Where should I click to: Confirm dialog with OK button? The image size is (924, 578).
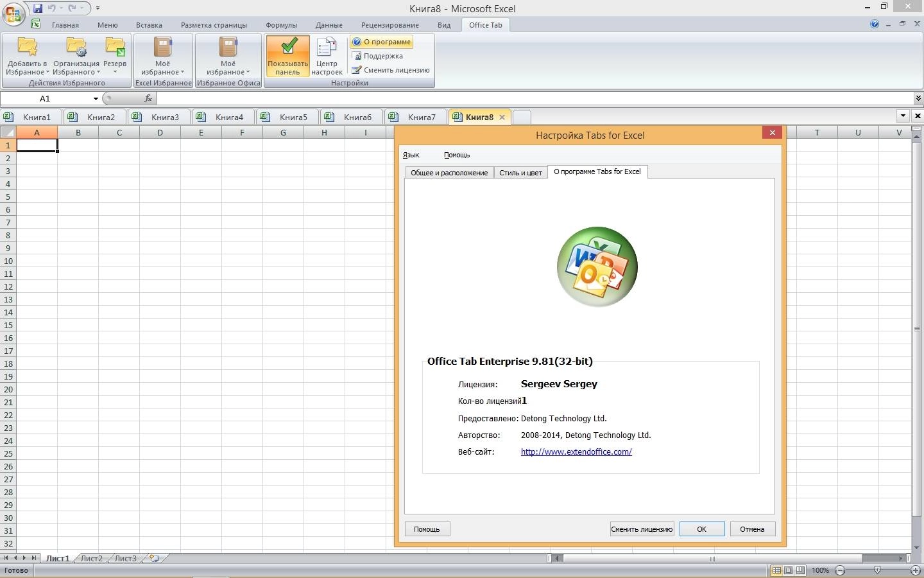tap(702, 529)
